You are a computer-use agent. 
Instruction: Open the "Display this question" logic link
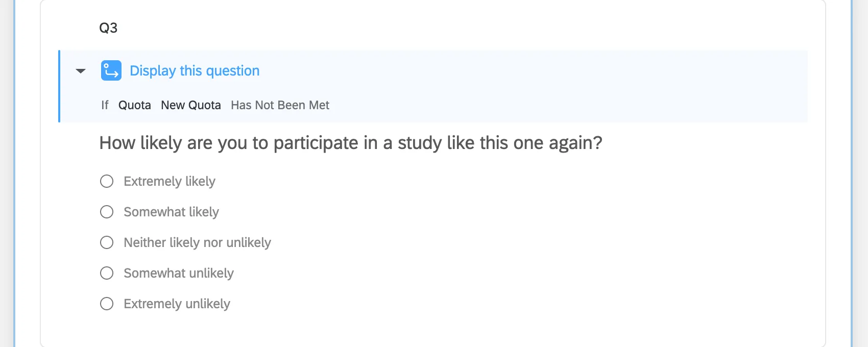pos(195,70)
